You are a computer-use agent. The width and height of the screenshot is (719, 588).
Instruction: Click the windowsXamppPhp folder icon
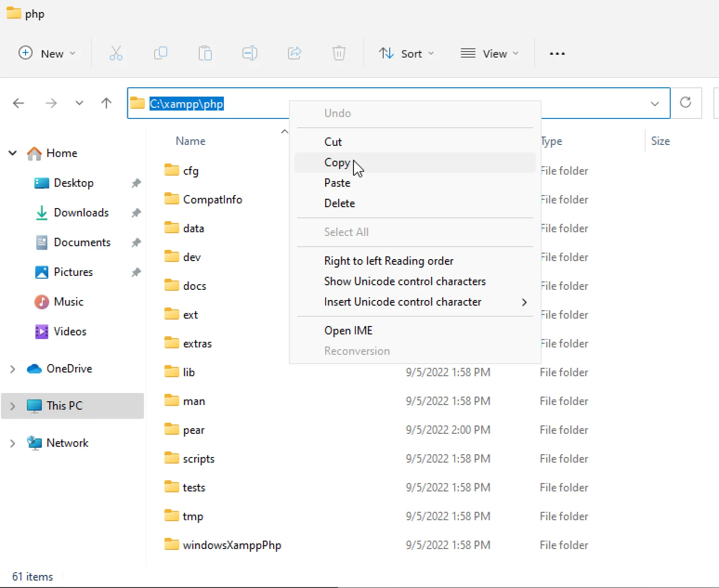(x=171, y=544)
